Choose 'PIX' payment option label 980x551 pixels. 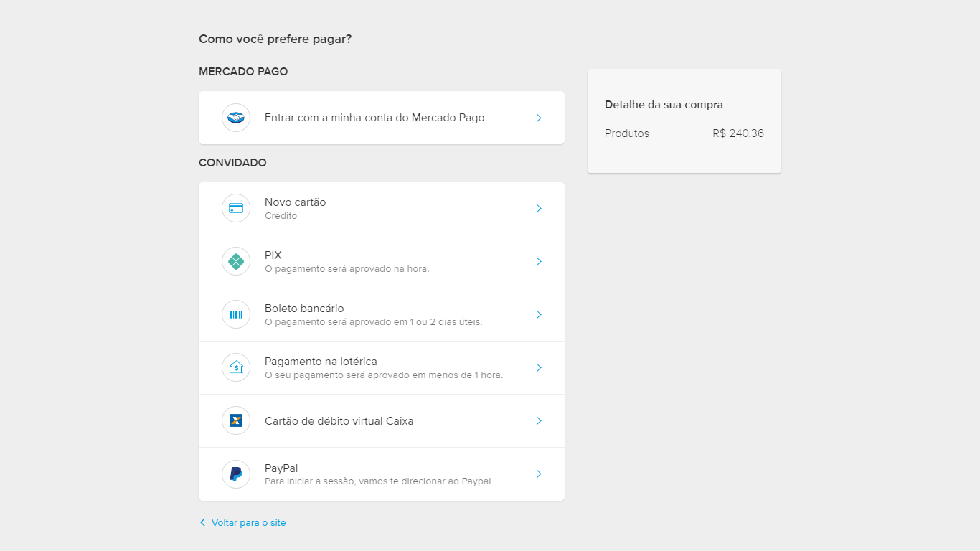(273, 255)
